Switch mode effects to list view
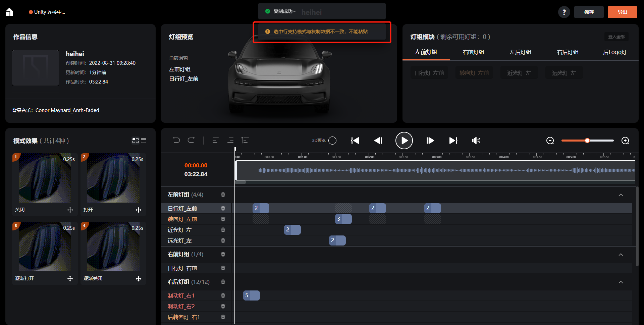The height and width of the screenshot is (325, 644). click(x=144, y=141)
